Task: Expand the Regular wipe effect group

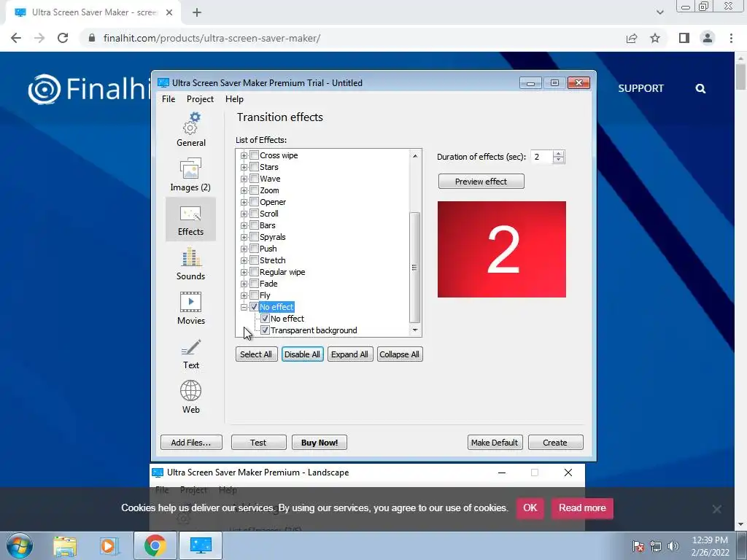Action: [244, 272]
